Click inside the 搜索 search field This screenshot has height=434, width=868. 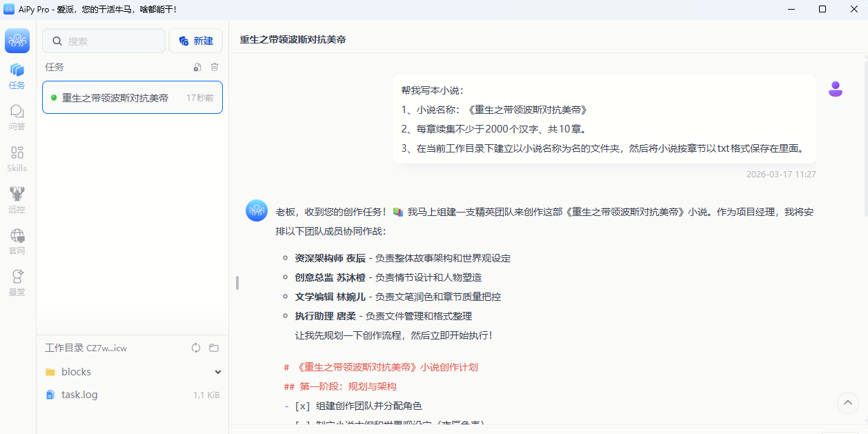103,41
